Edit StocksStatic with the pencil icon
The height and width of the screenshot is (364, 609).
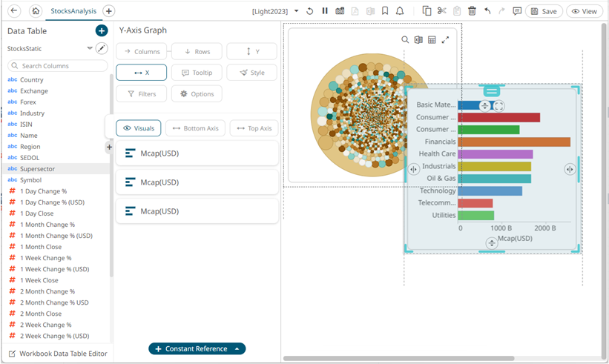[x=102, y=48]
